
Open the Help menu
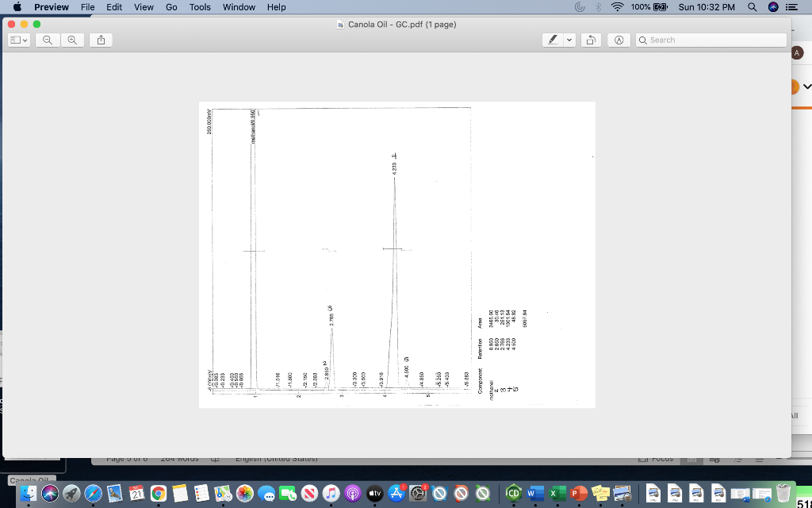tap(277, 6)
